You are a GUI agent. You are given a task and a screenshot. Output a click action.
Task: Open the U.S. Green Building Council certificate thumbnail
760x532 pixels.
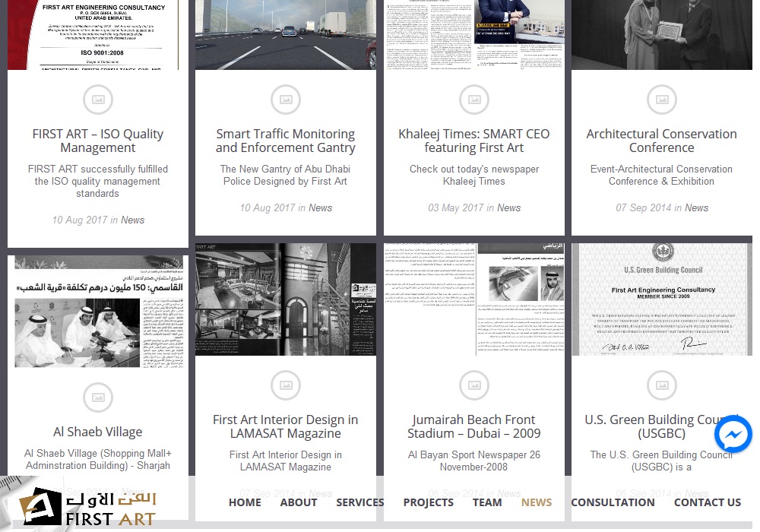[662, 299]
